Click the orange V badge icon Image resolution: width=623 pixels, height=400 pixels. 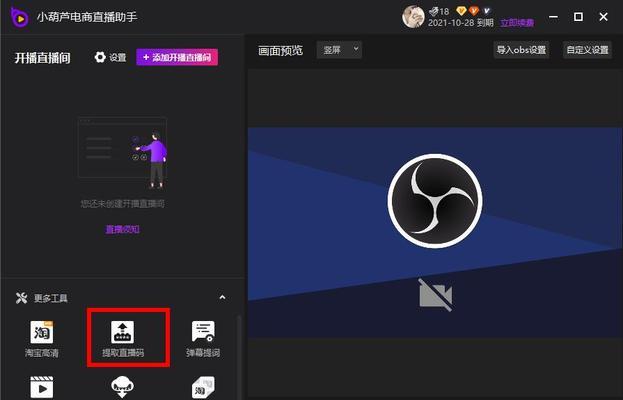pos(474,11)
